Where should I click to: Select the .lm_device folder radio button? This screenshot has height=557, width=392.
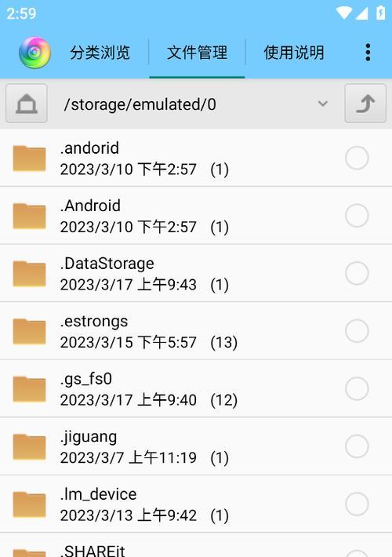click(x=357, y=504)
